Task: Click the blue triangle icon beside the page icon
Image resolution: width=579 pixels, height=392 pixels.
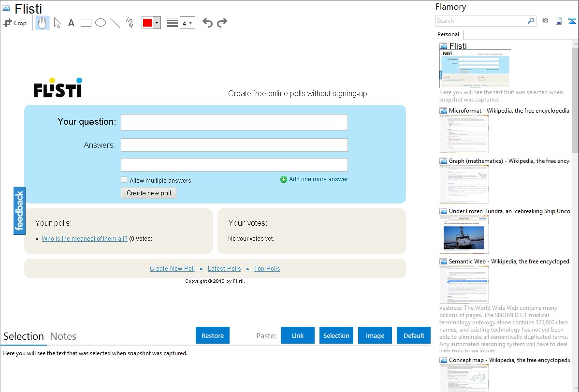Action: [572, 21]
